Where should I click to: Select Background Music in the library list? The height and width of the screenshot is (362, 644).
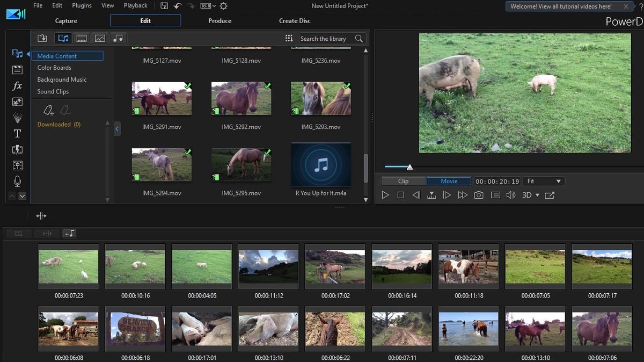tap(62, 79)
